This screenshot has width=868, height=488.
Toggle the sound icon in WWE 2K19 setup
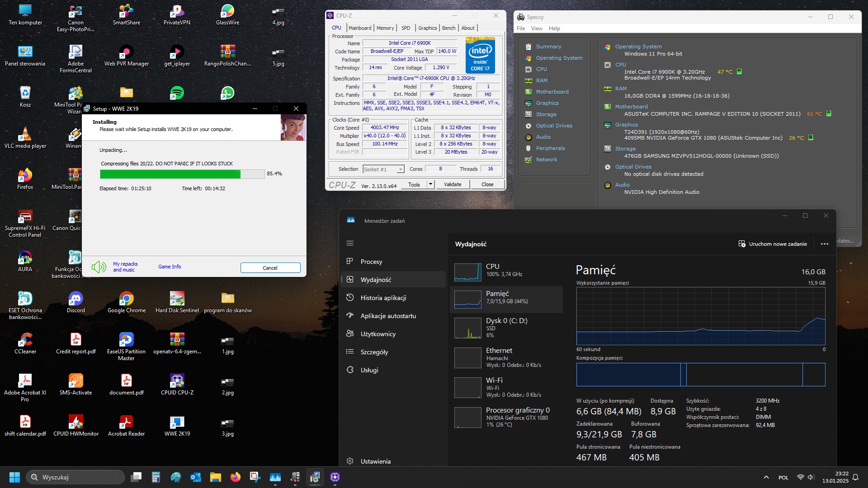pyautogui.click(x=99, y=267)
